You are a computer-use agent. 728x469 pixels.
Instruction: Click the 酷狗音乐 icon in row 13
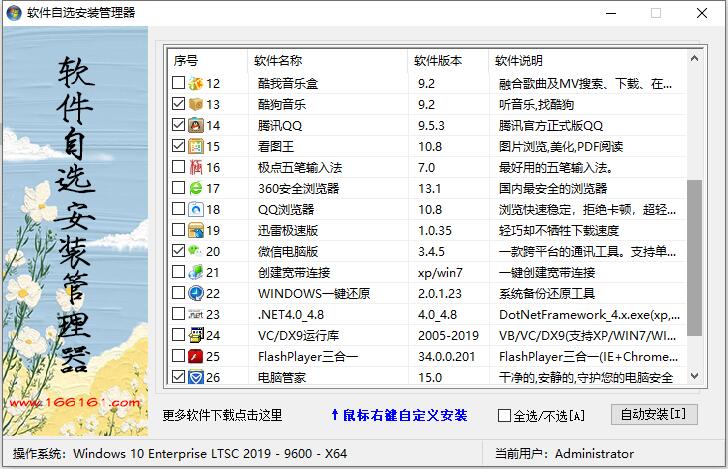[x=195, y=104]
